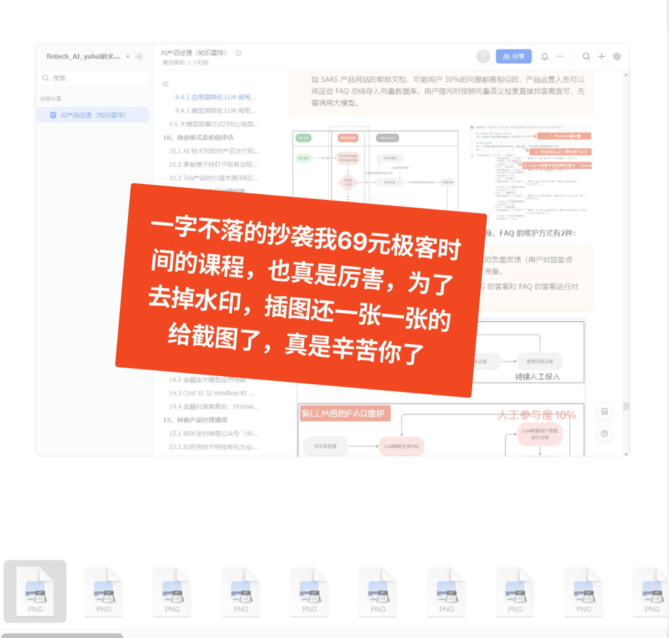Click the plus icon to create new
Image resolution: width=672 pixels, height=638 pixels.
pyautogui.click(x=601, y=56)
